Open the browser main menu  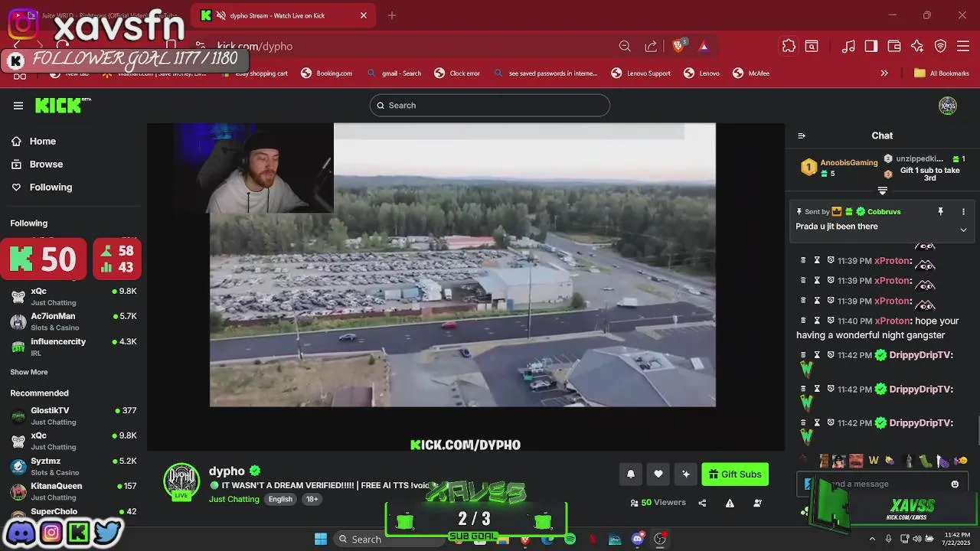tap(964, 47)
